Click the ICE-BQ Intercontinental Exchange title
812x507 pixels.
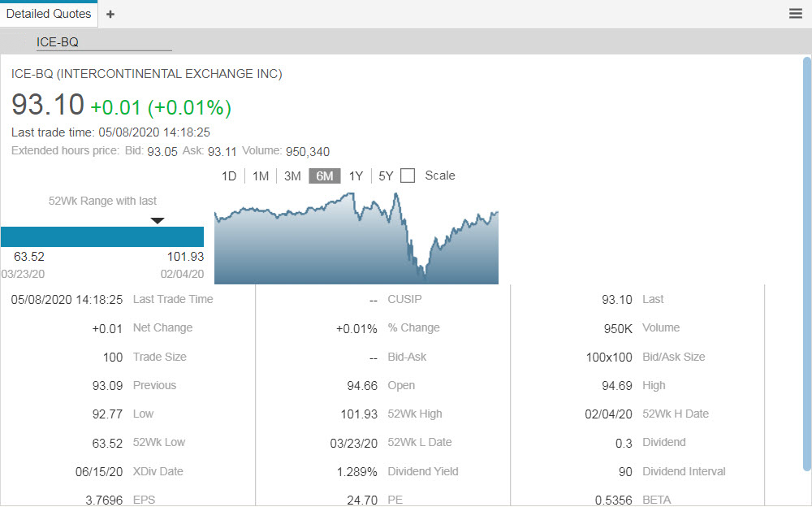pyautogui.click(x=147, y=74)
